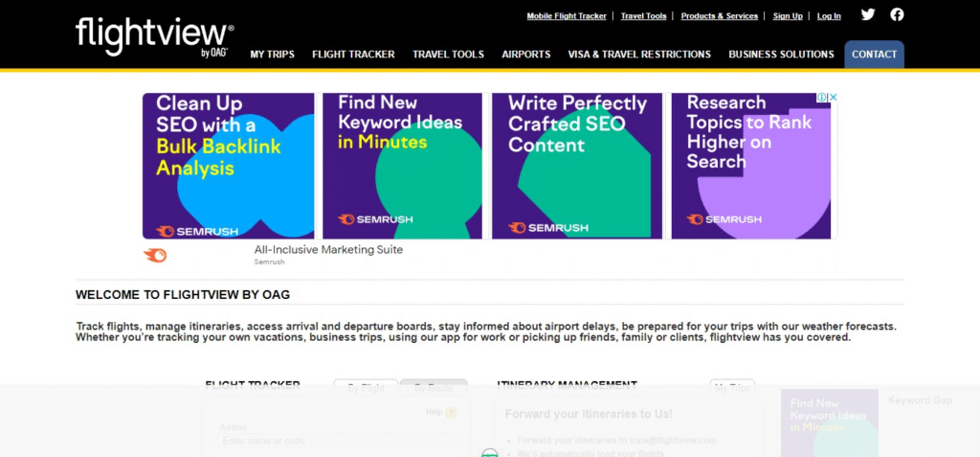Close the Semrush ad with X icon
The image size is (980, 457).
click(833, 97)
